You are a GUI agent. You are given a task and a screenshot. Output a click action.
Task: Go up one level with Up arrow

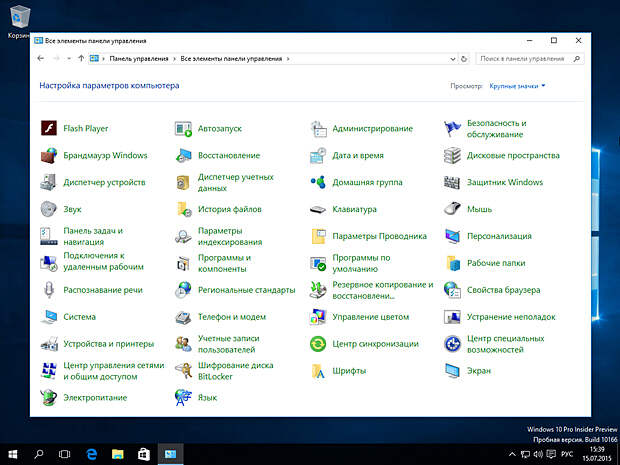point(81,59)
